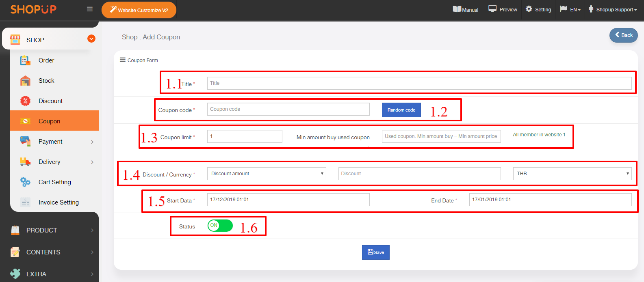The height and width of the screenshot is (282, 644).
Task: Click the Preview monitor icon
Action: [x=492, y=9]
